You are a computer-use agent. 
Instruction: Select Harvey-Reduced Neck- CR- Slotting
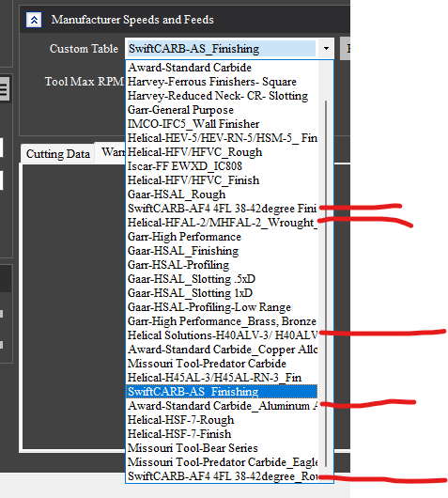pyautogui.click(x=222, y=96)
